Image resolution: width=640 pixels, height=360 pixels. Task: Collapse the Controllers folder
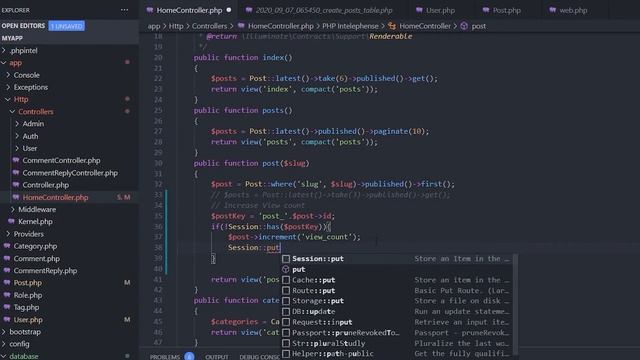pos(13,111)
